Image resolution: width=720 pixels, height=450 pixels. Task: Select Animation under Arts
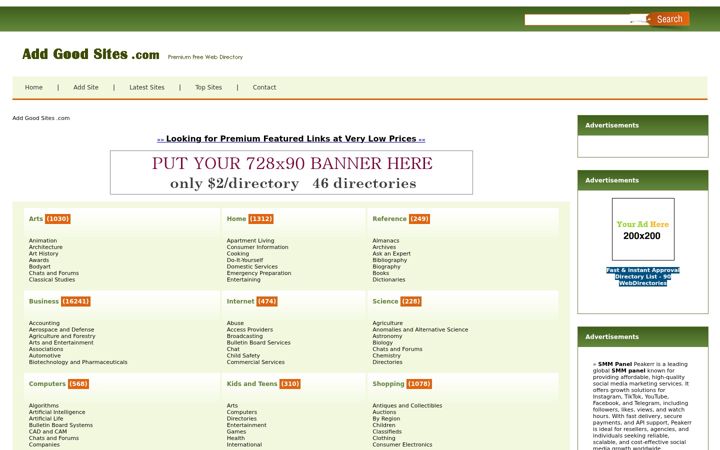click(43, 241)
